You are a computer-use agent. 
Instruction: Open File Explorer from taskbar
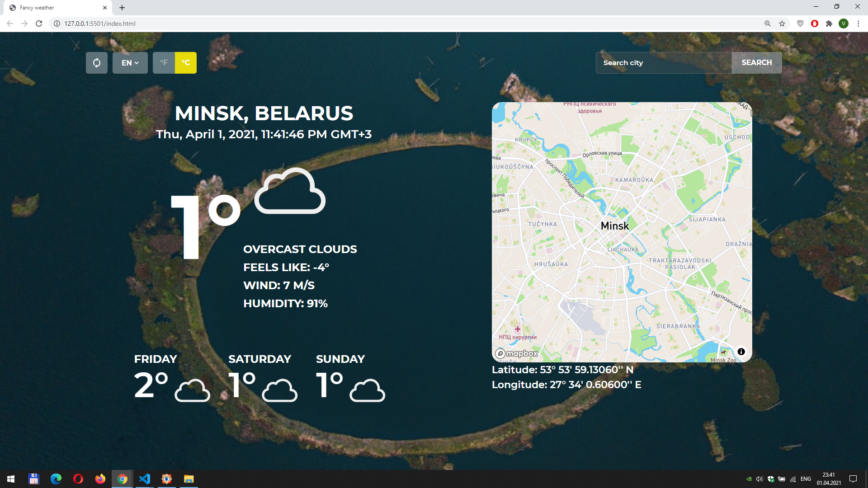tap(189, 479)
